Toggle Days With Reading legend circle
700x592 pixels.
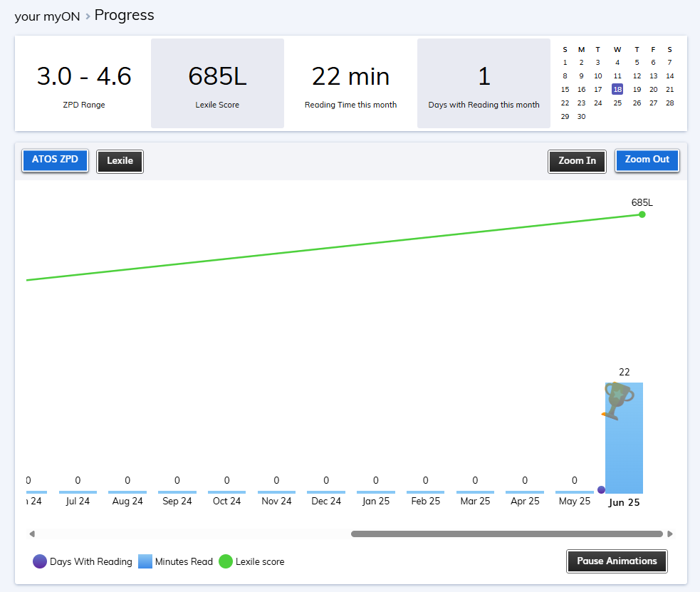tap(40, 561)
